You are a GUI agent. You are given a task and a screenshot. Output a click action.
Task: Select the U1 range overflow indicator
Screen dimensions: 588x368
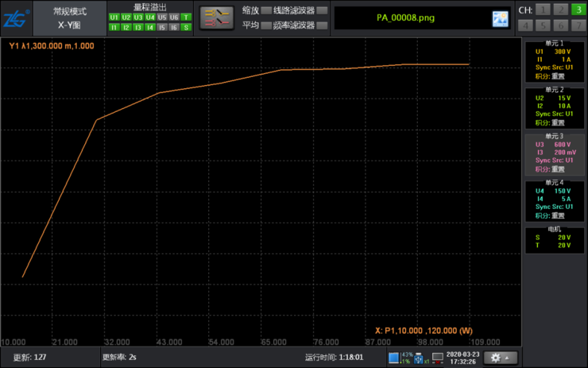[x=114, y=17]
